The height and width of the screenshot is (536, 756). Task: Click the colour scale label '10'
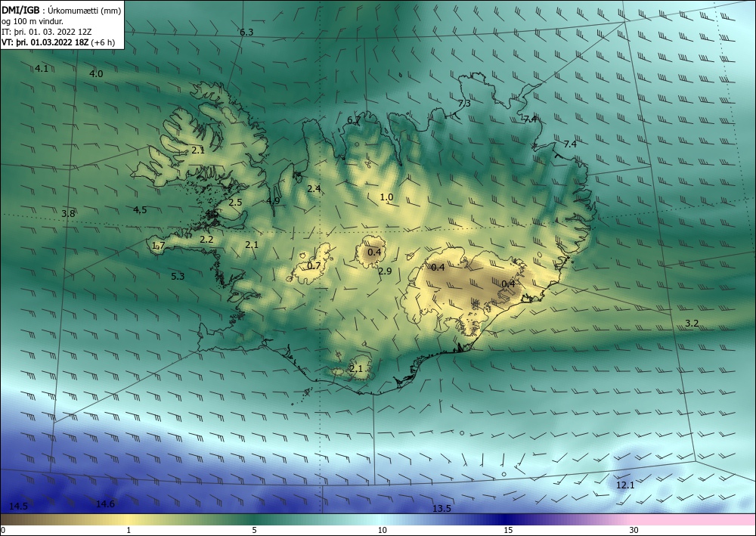pos(383,531)
